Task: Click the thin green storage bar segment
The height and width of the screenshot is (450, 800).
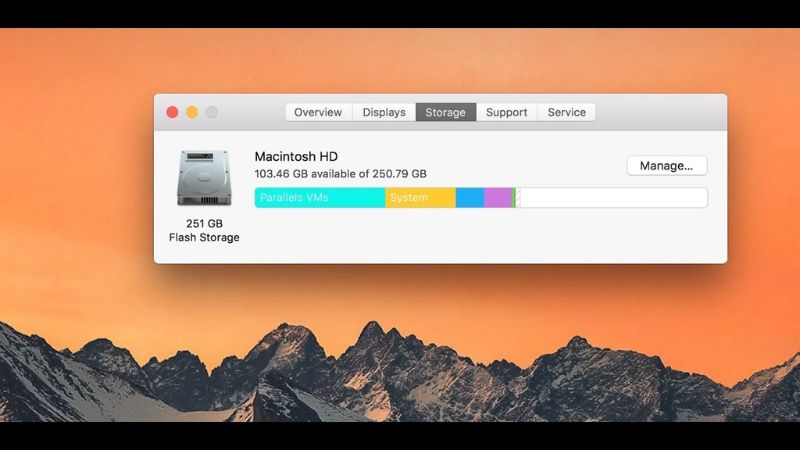Action: click(x=514, y=198)
